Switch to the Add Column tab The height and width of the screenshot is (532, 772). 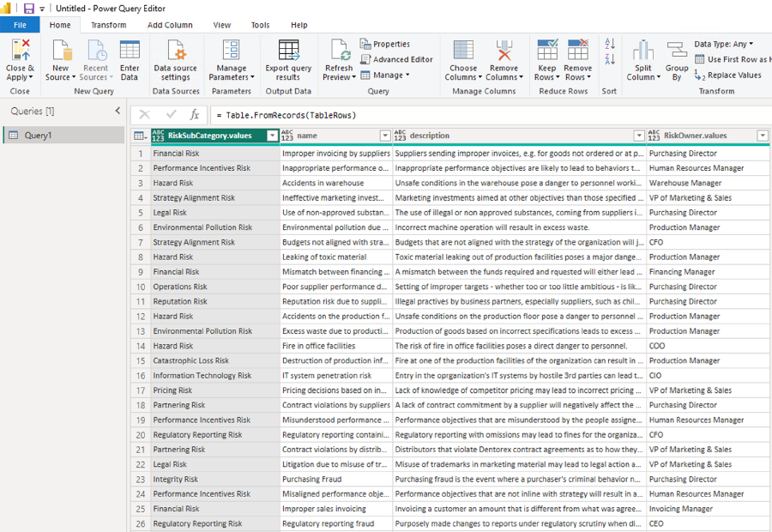point(170,25)
